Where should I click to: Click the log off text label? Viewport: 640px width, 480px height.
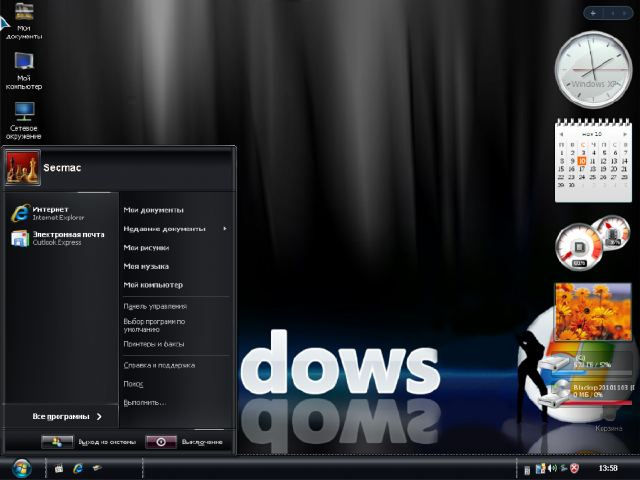[107, 442]
